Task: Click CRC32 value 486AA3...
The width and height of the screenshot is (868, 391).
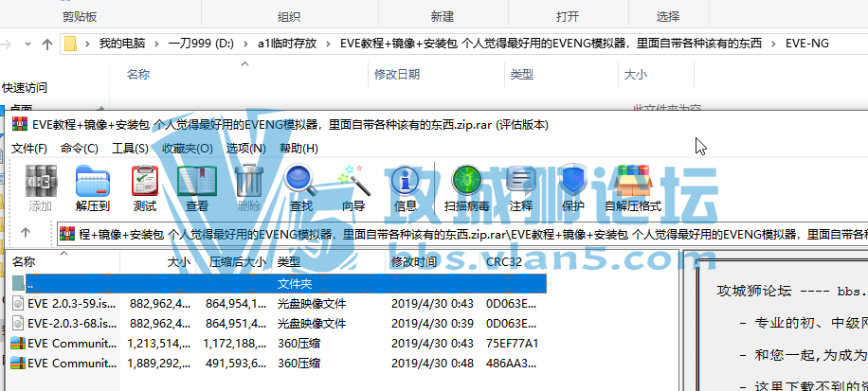Action: click(512, 364)
